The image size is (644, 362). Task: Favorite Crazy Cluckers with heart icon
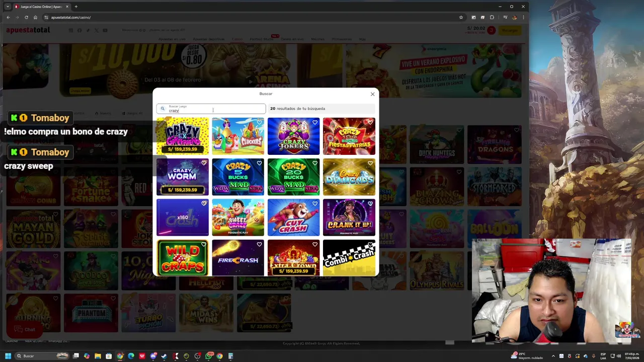tap(259, 123)
